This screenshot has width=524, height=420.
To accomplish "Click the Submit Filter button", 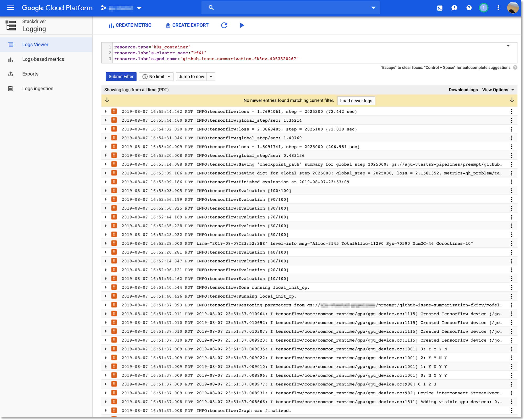I will (121, 77).
